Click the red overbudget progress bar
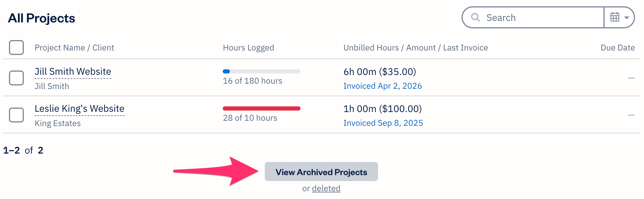 261,108
